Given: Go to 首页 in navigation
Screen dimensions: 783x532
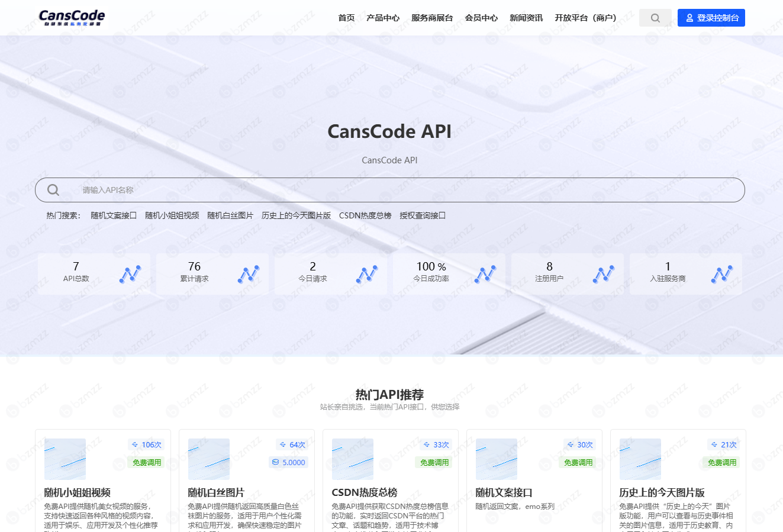Looking at the screenshot, I should 346,18.
